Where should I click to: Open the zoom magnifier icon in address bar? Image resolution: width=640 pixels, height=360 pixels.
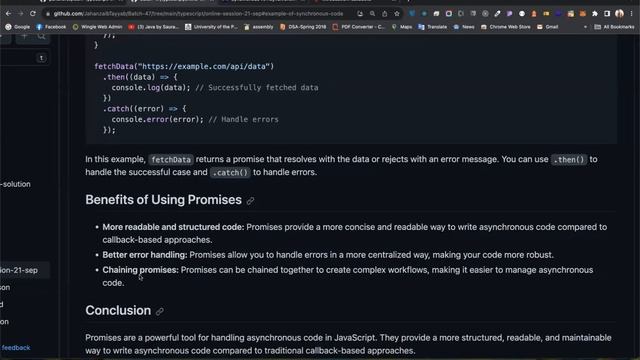pos(372,14)
